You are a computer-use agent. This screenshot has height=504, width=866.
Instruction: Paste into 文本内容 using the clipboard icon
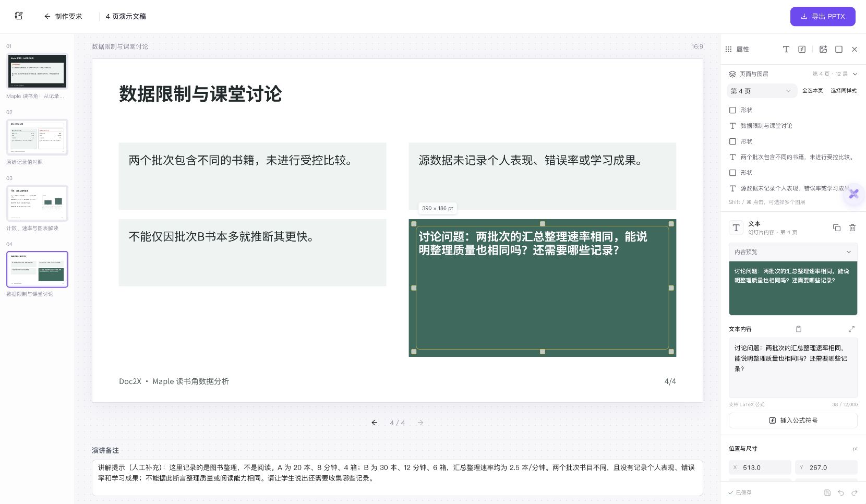point(798,329)
